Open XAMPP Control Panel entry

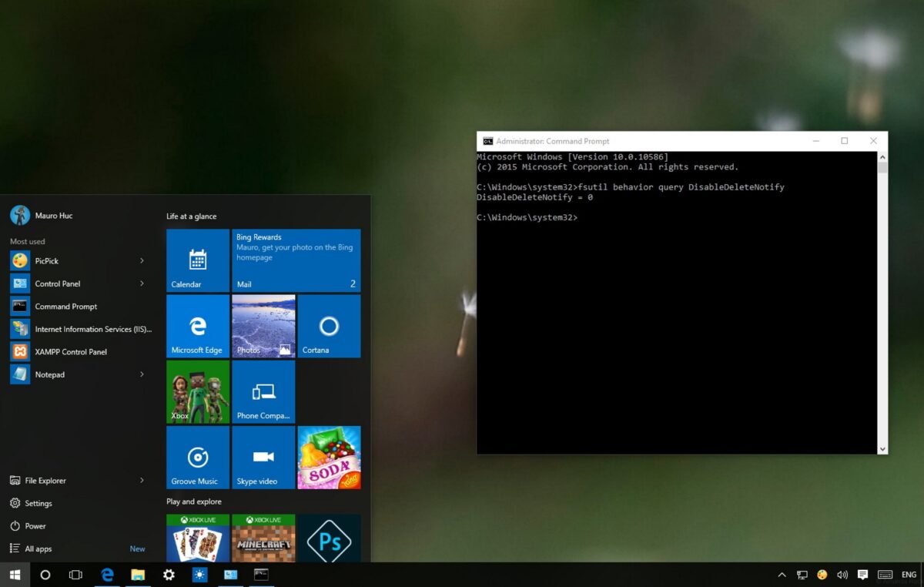(71, 352)
